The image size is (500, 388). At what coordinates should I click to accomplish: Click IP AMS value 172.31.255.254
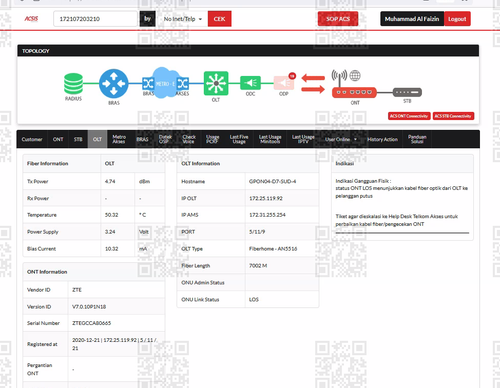267,215
